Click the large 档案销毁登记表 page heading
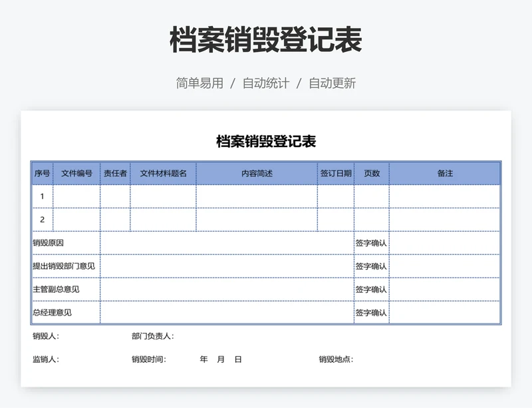The width and height of the screenshot is (532, 408). tap(265, 40)
